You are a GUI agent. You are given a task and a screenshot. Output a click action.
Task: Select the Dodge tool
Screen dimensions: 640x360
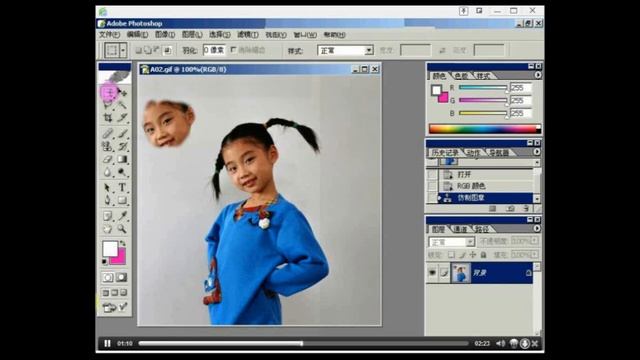pos(122,172)
